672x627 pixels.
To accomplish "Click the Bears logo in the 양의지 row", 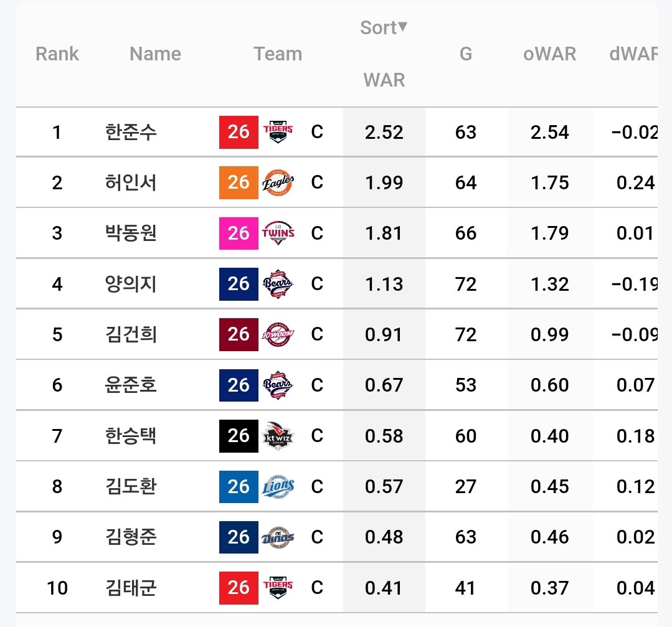I will (278, 284).
